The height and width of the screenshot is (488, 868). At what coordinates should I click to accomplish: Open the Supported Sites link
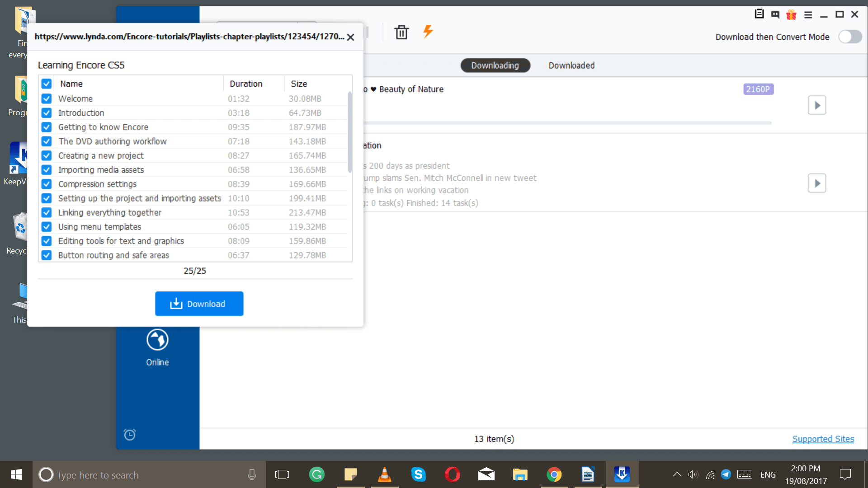(x=823, y=439)
